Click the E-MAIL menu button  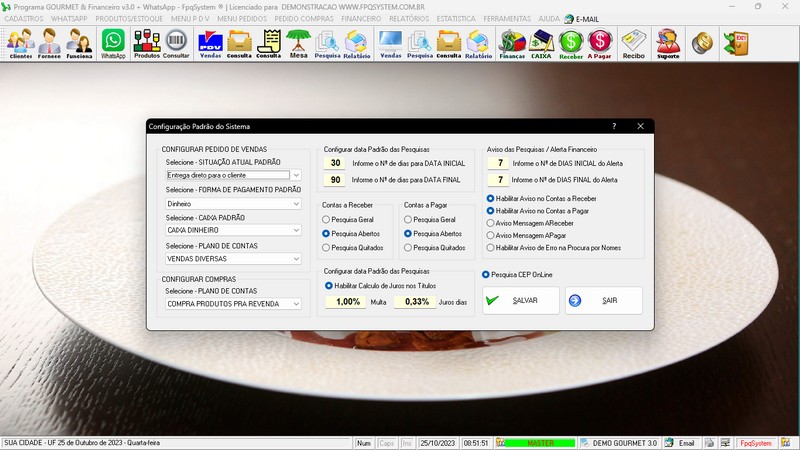click(582, 19)
